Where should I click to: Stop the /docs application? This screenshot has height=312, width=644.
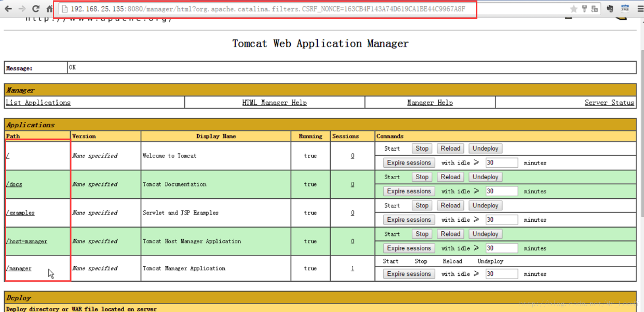pyautogui.click(x=422, y=177)
